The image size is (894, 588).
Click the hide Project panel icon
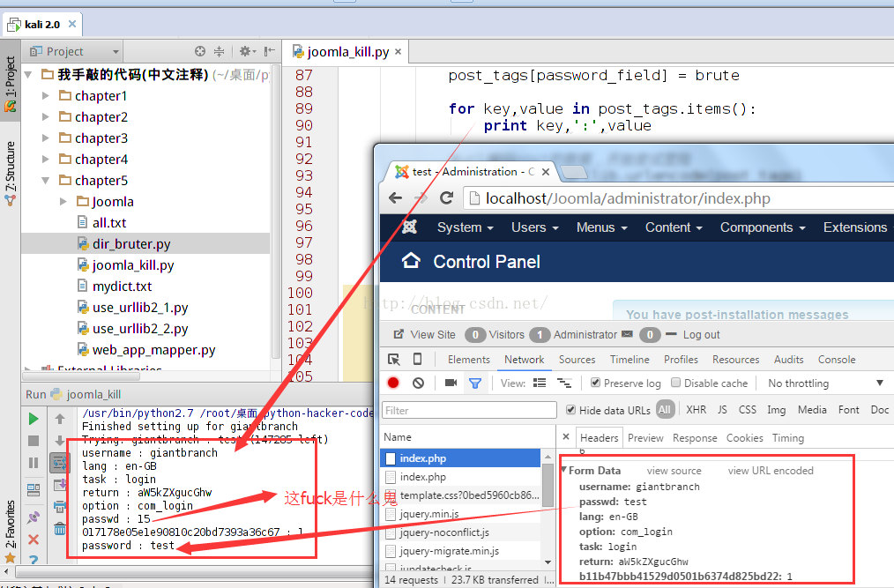click(269, 51)
